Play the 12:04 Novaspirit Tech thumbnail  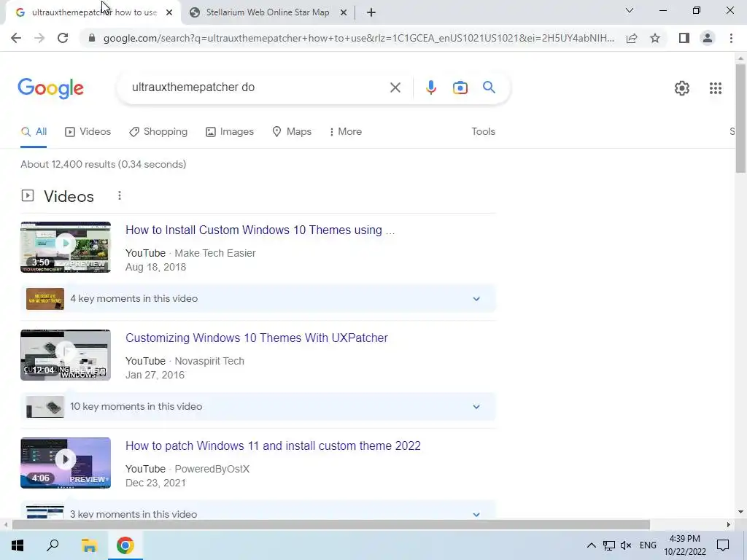(66, 355)
